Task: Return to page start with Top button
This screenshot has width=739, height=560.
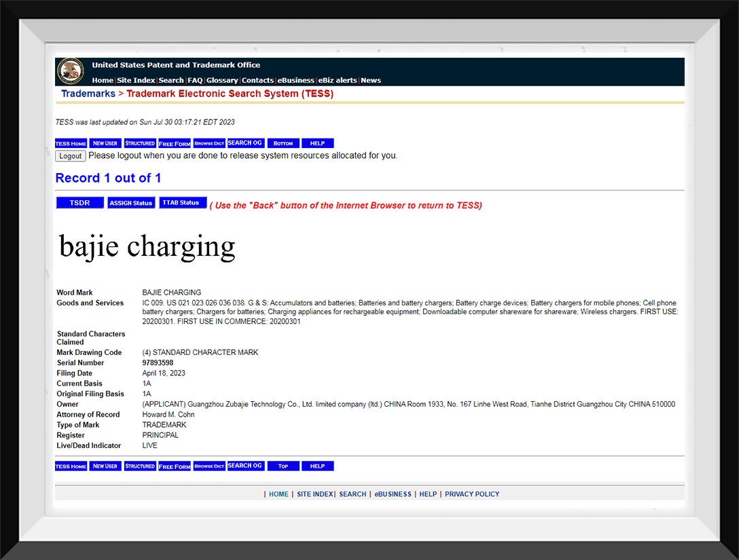Action: [283, 466]
